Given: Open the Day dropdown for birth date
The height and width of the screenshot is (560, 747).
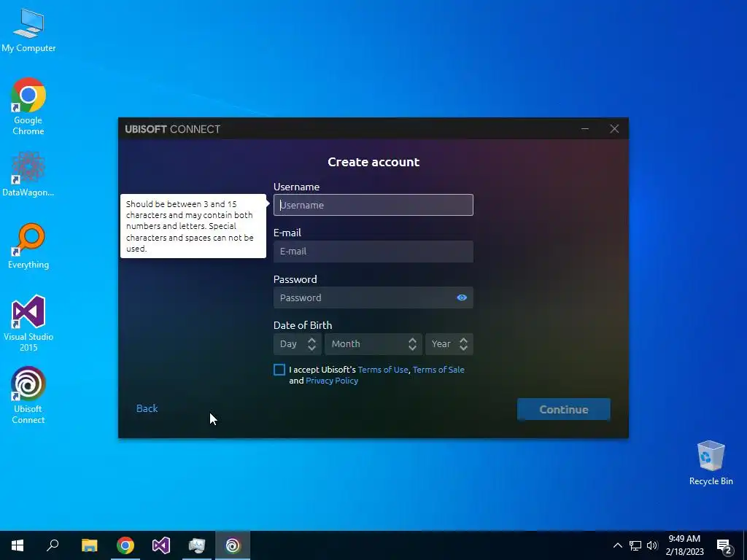Looking at the screenshot, I should tap(298, 344).
